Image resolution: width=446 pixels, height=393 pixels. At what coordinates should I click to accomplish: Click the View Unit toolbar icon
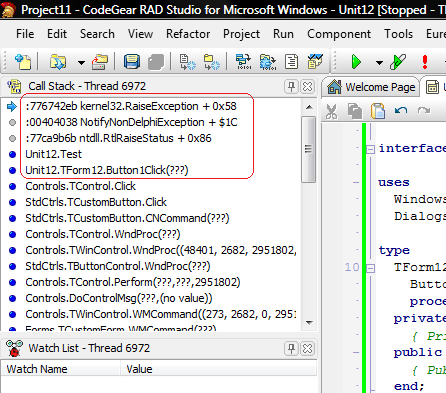pyautogui.click(x=244, y=62)
